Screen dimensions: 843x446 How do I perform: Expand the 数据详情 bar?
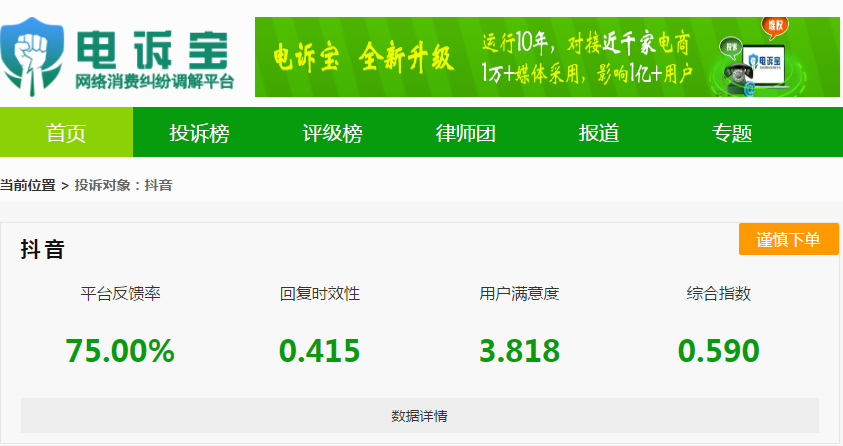(419, 415)
